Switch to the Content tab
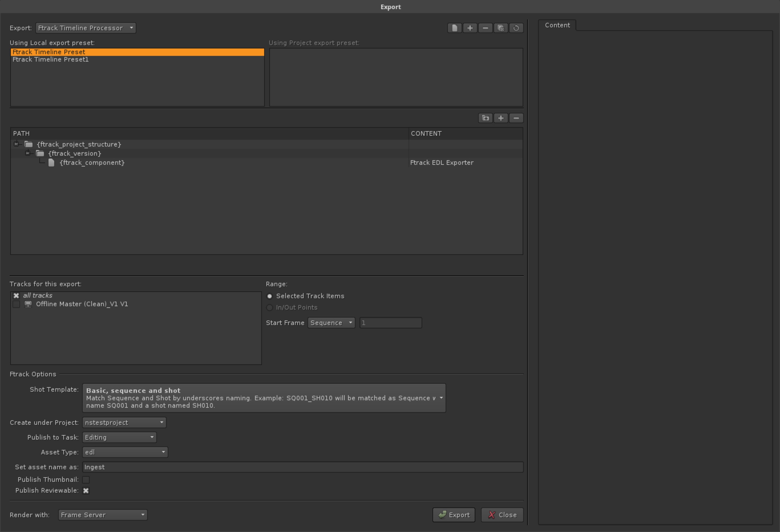 tap(557, 25)
